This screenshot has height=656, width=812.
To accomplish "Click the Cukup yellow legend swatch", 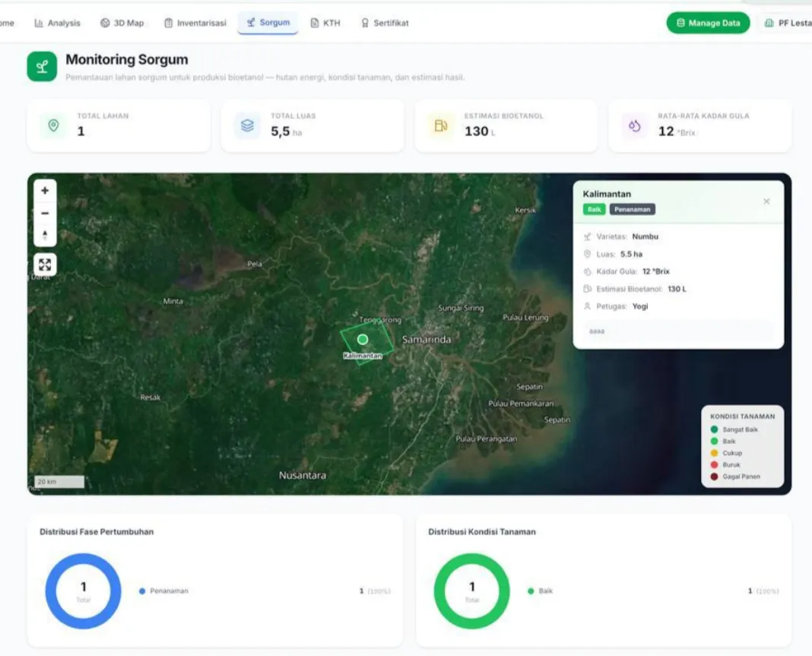I will coord(714,453).
